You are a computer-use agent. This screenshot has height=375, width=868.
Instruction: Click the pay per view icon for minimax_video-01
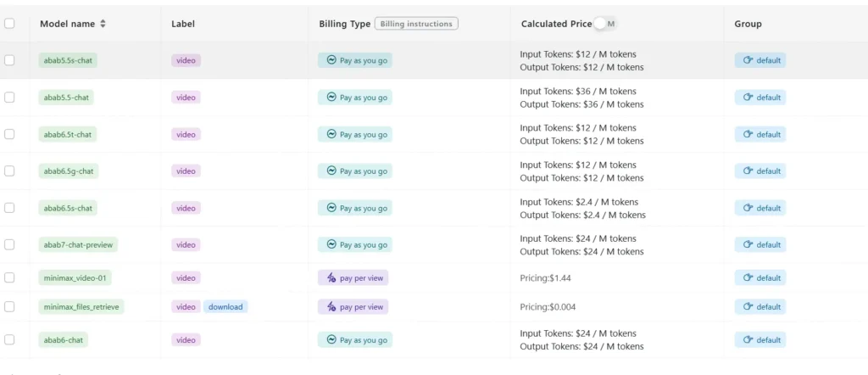coord(331,278)
